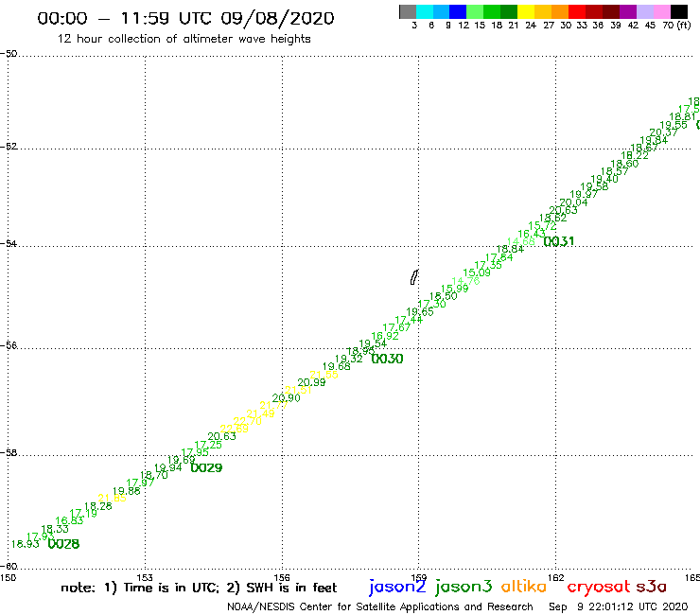The image size is (700, 615).
Task: Click the 20.99 wave height reading
Action: [311, 382]
